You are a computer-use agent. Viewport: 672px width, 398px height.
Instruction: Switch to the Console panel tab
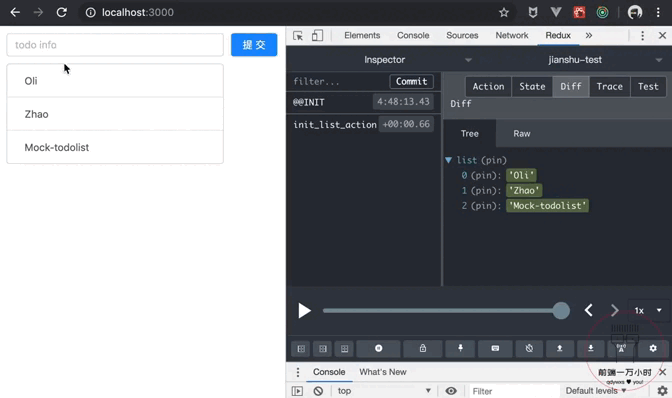413,36
